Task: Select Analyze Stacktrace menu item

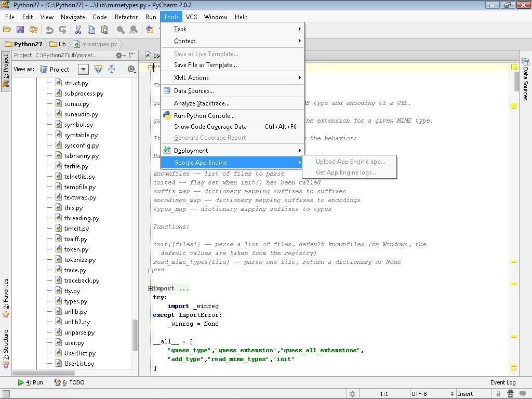Action: click(233, 103)
